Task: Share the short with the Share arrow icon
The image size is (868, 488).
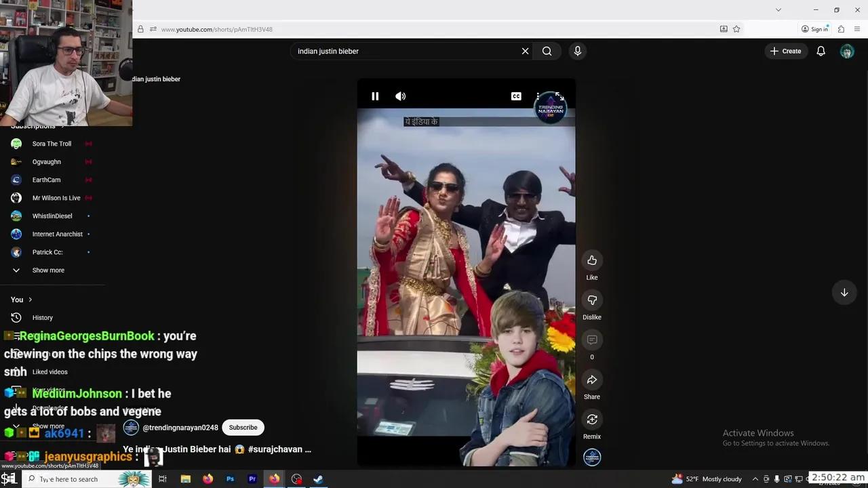Action: 592,380
